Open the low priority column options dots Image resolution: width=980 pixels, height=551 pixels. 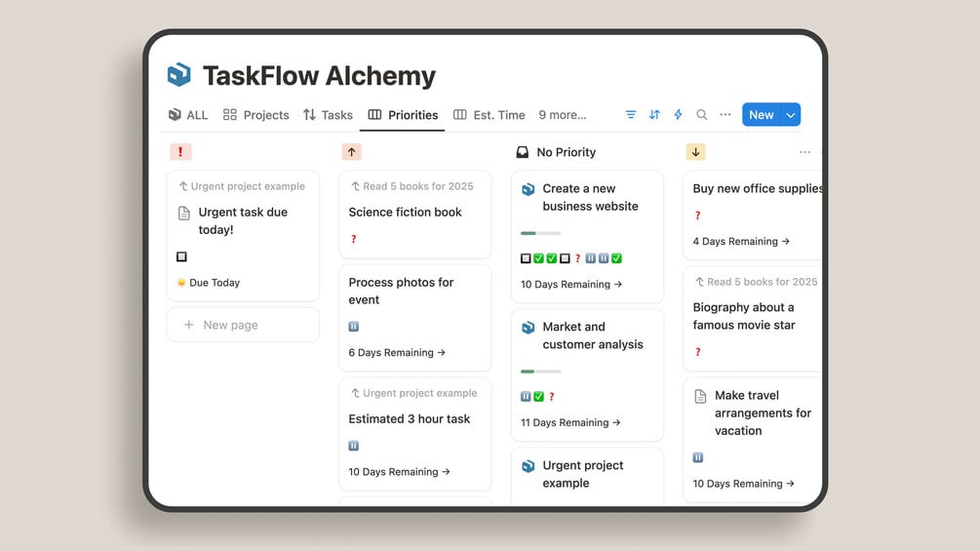pos(804,152)
